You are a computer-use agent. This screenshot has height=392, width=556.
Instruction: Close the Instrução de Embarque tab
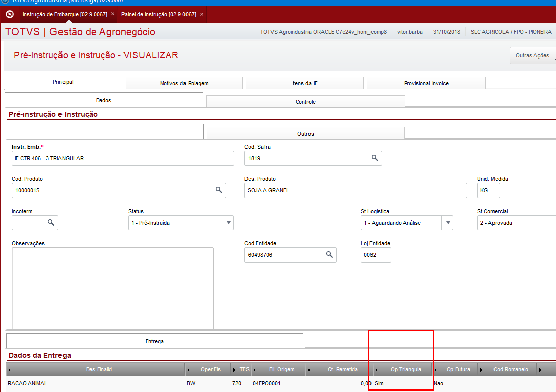[113, 14]
